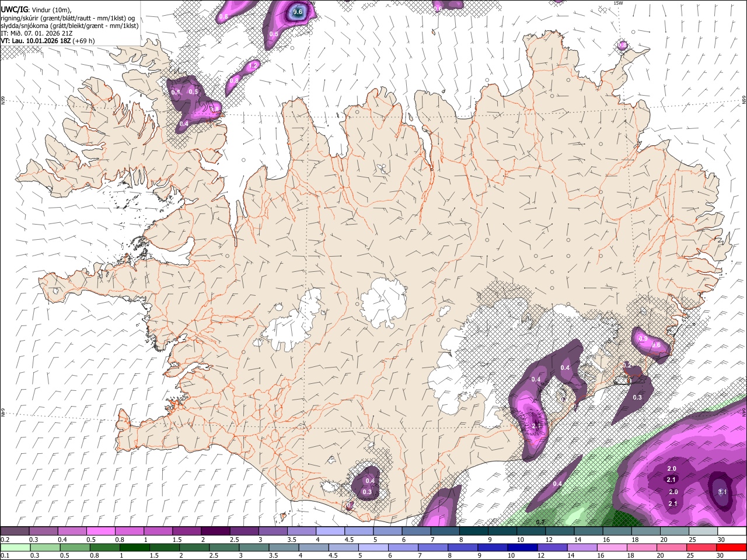The image size is (747, 560).
Task: Click the UWC/IG title text
Action: click(13, 10)
